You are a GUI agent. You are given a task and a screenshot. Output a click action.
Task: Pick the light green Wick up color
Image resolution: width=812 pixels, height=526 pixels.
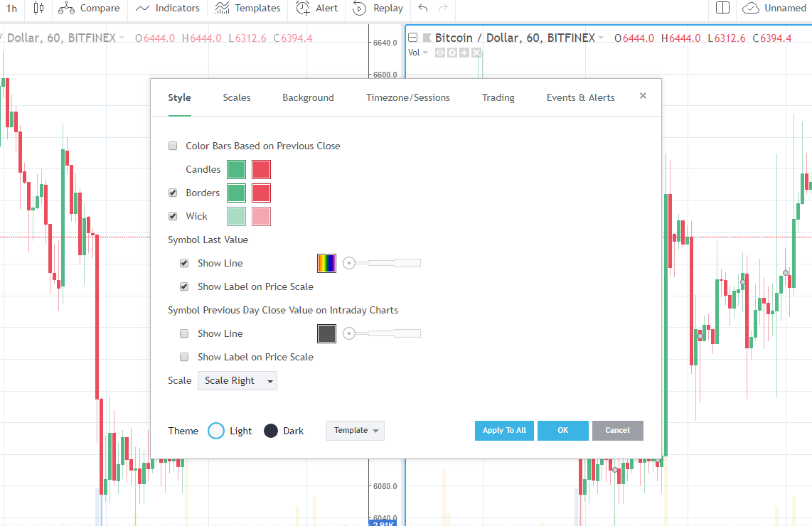click(x=237, y=216)
